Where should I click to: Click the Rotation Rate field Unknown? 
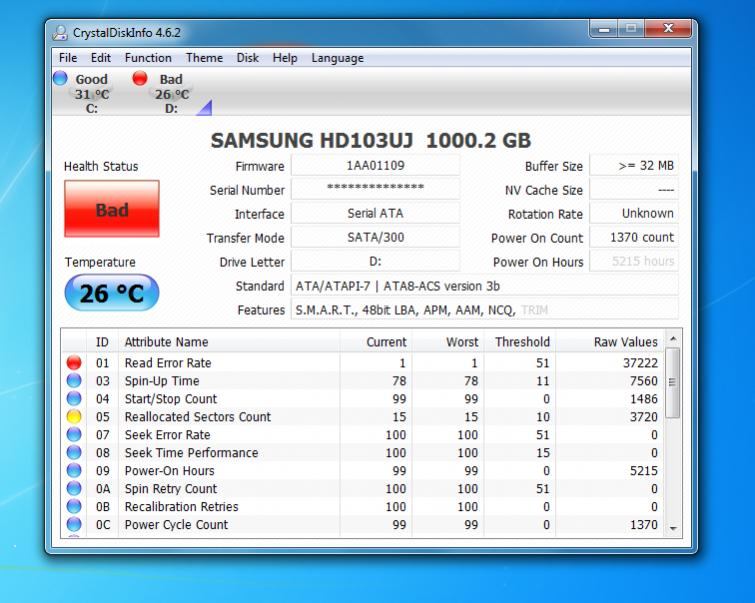(634, 213)
